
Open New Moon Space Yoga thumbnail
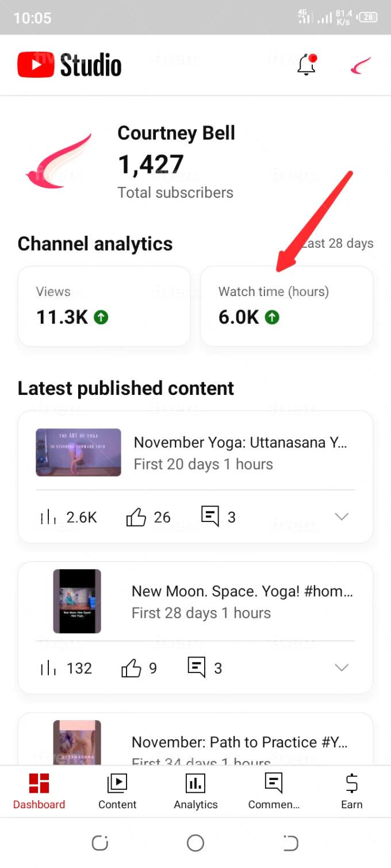[77, 601]
